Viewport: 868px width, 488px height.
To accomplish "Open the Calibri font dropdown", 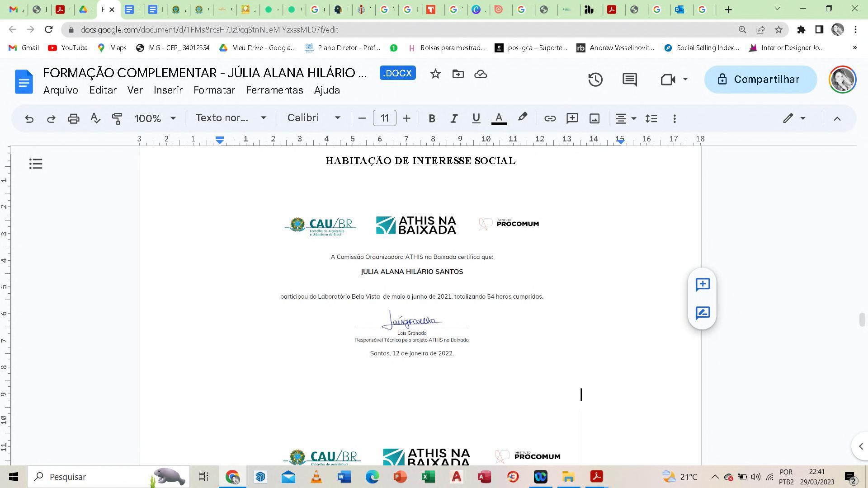I will pos(314,118).
